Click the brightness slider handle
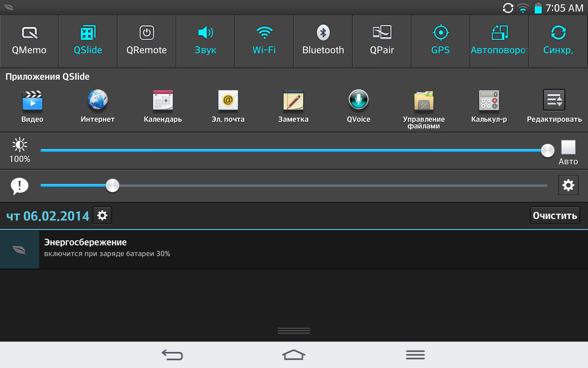The width and height of the screenshot is (588, 368). coord(548,151)
